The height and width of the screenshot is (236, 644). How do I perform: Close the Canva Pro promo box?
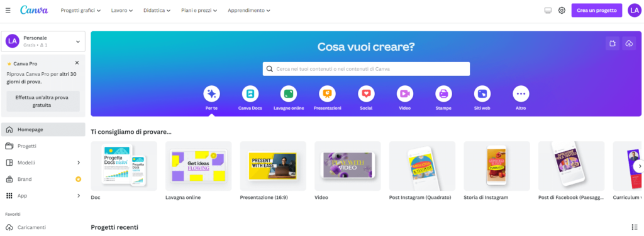[x=77, y=63]
